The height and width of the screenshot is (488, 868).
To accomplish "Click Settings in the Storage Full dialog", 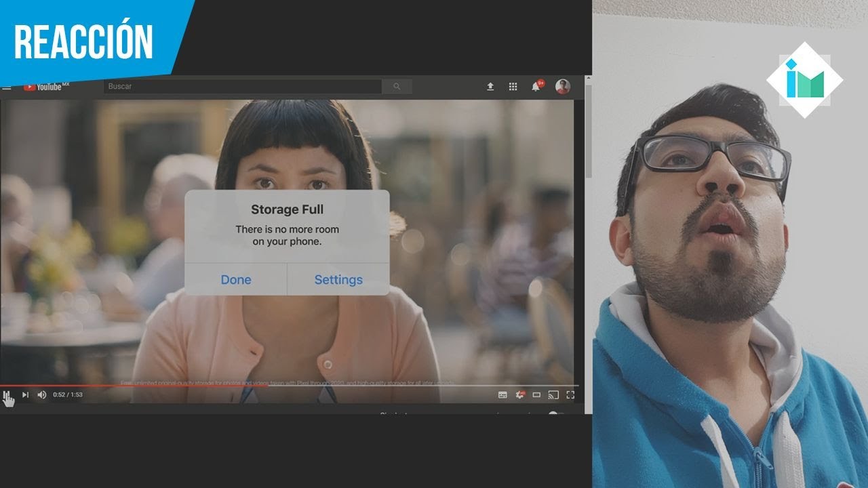I will pos(338,279).
